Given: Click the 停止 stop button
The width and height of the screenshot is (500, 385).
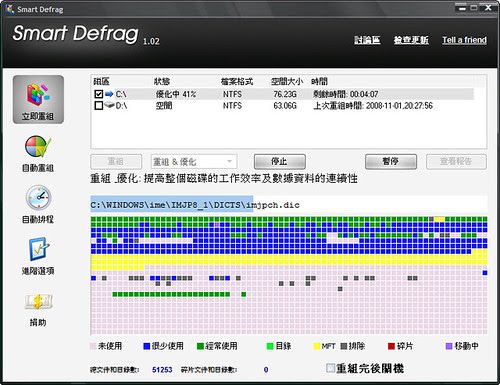Looking at the screenshot, I should [280, 162].
